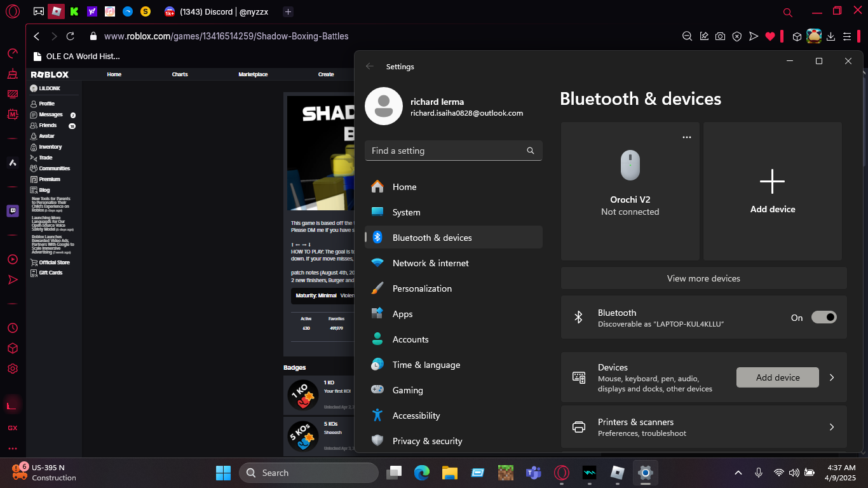Expand the Devices row chevron
The height and width of the screenshot is (488, 868).
pos(831,377)
